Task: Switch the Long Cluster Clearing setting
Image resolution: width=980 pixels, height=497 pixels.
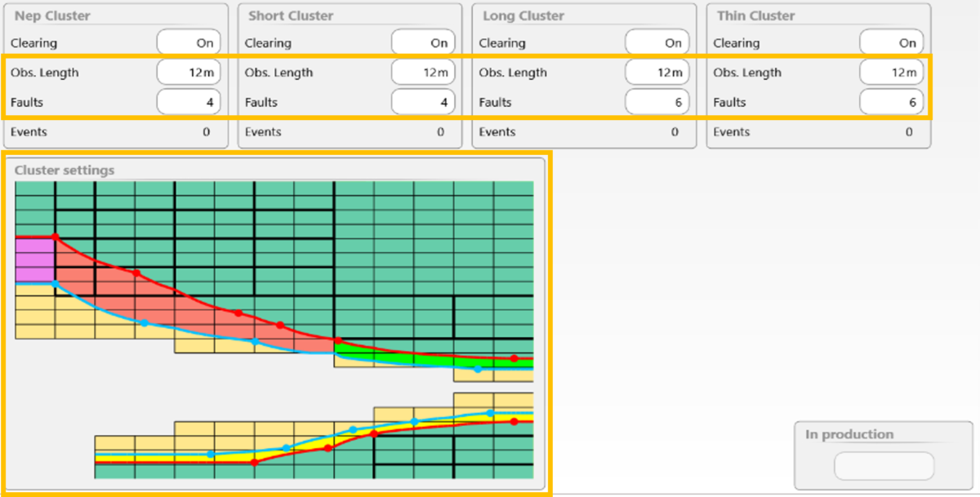Action: coord(657,43)
